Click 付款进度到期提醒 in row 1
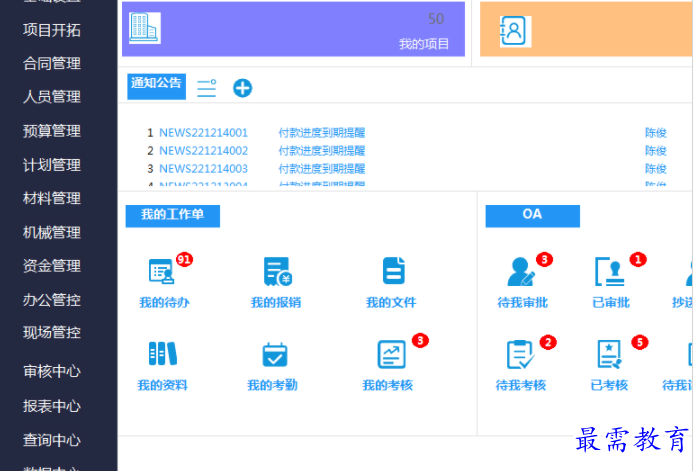Screen dimensions: 697x471 pyautogui.click(x=322, y=132)
